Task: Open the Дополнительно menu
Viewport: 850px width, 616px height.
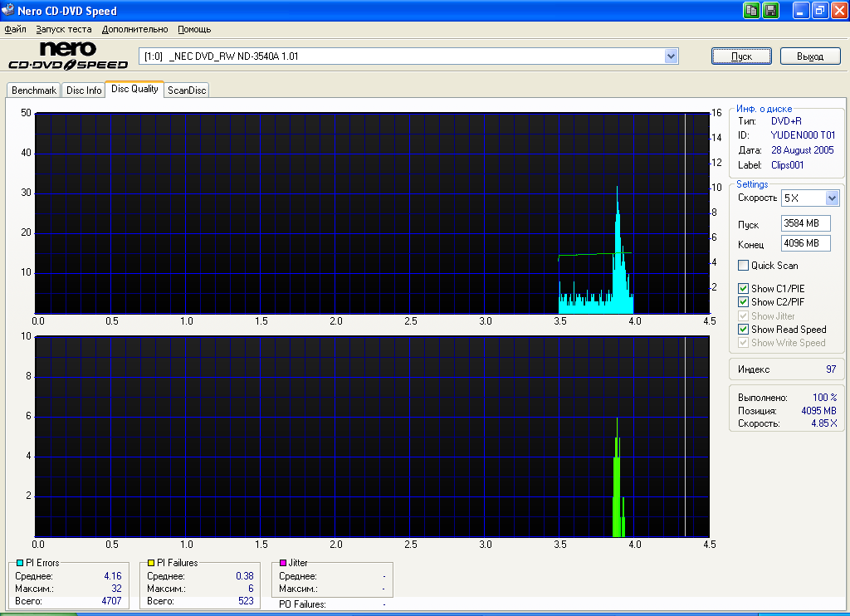Action: click(x=134, y=29)
